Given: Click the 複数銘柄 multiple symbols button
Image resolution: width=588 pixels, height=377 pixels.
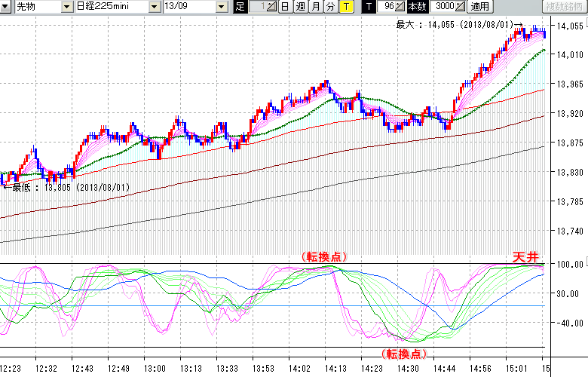Looking at the screenshot, I should [x=565, y=7].
